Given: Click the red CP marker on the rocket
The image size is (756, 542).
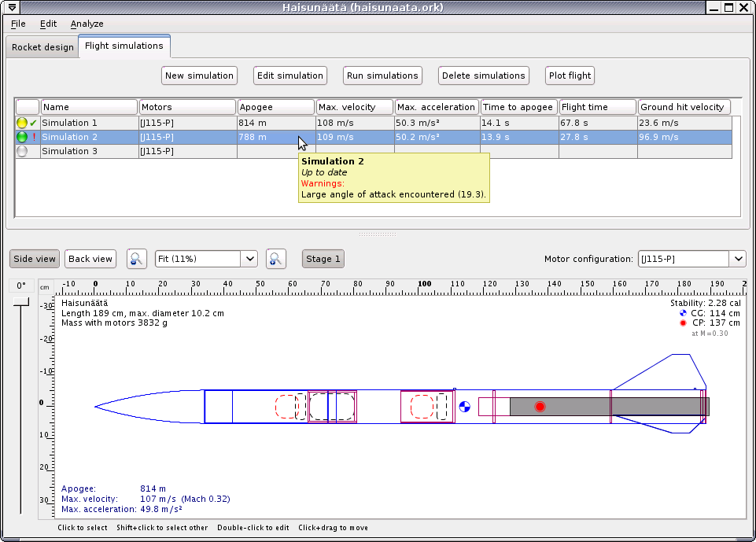Looking at the screenshot, I should coord(540,407).
